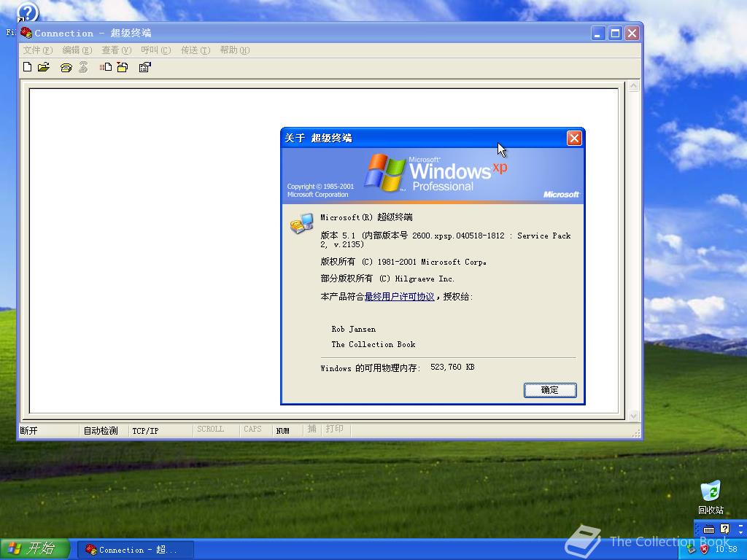
Task: Click the 确定 button in About dialog
Action: coord(550,390)
